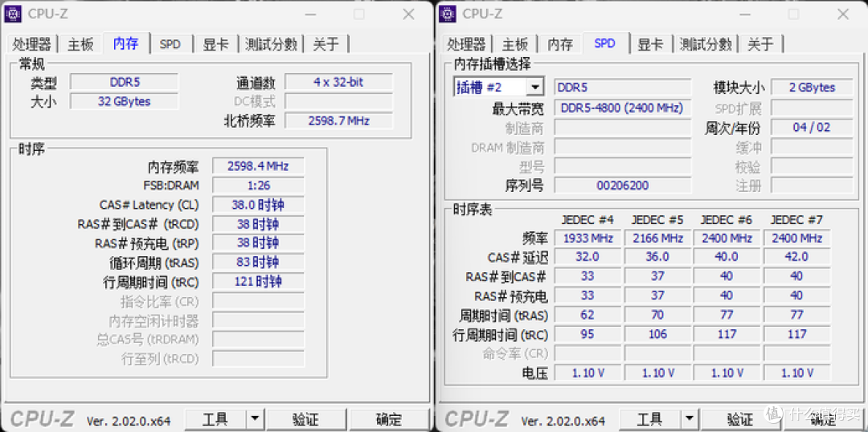Open 工具 dropdown arrow in right window
This screenshot has height=432, width=868.
689,420
